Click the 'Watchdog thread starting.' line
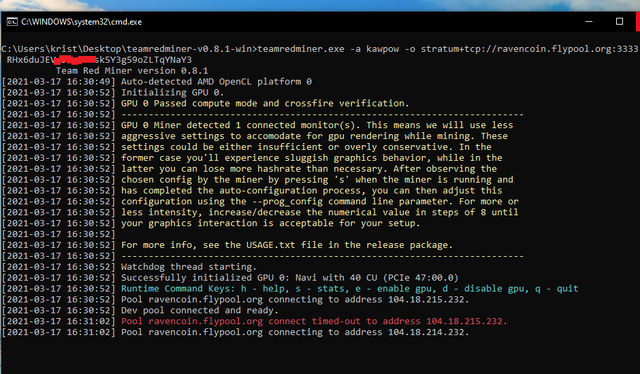This screenshot has height=374, width=640. [x=189, y=267]
